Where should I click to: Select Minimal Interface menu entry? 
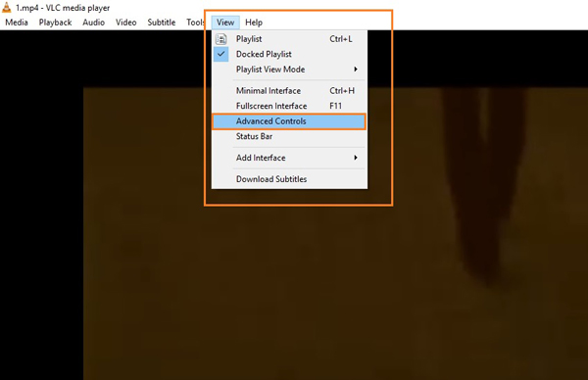[x=289, y=91]
